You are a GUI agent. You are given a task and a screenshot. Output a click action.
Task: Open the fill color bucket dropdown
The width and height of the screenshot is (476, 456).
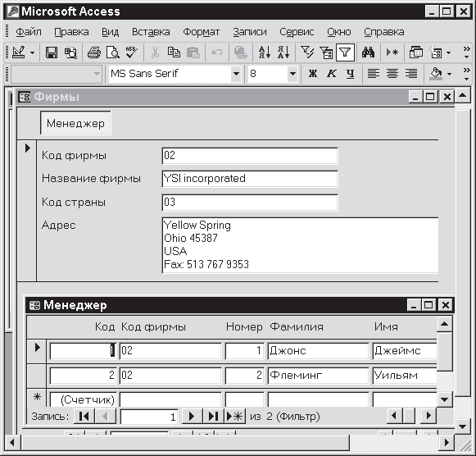coord(449,74)
